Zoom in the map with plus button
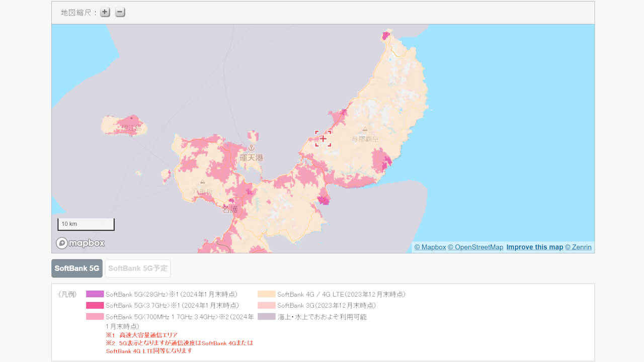Viewport: 644px width, 362px height. click(x=105, y=13)
